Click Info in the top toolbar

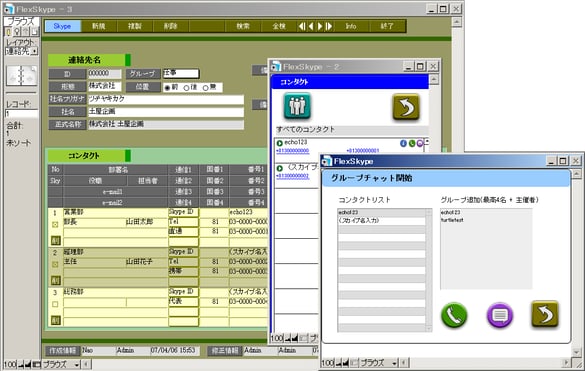coord(351,26)
